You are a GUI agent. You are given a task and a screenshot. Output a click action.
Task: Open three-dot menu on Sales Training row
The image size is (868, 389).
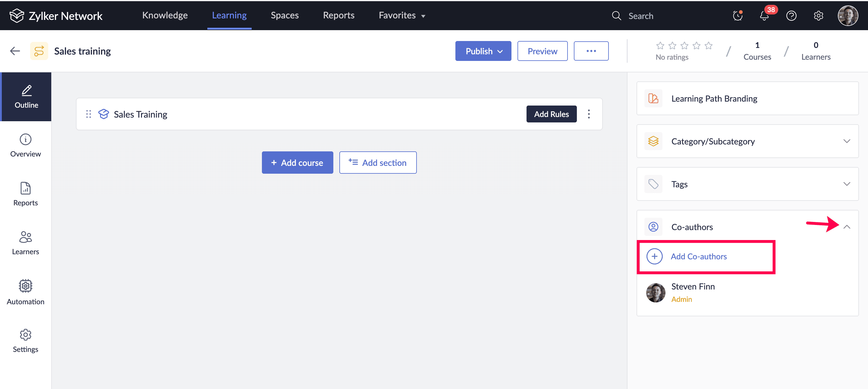tap(589, 114)
